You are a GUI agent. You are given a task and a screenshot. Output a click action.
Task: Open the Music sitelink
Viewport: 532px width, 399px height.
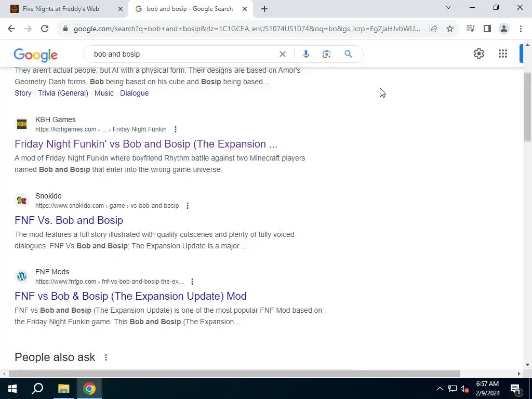(x=104, y=94)
